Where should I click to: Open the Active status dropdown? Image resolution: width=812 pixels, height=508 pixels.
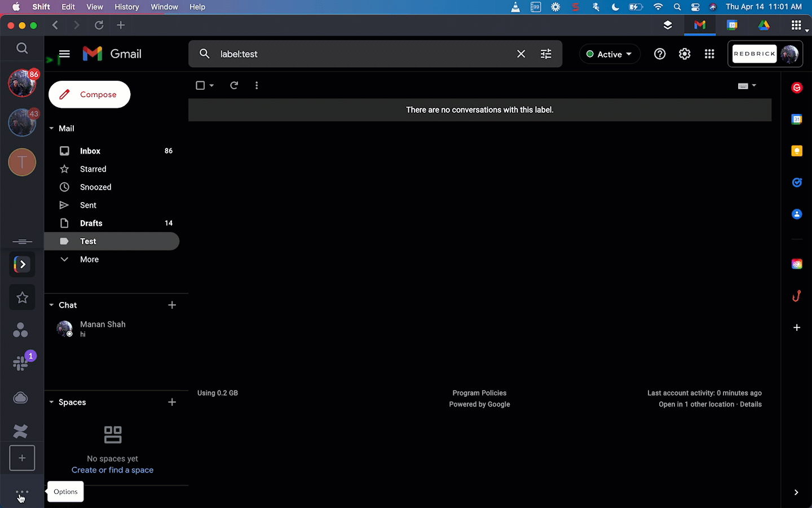point(610,54)
